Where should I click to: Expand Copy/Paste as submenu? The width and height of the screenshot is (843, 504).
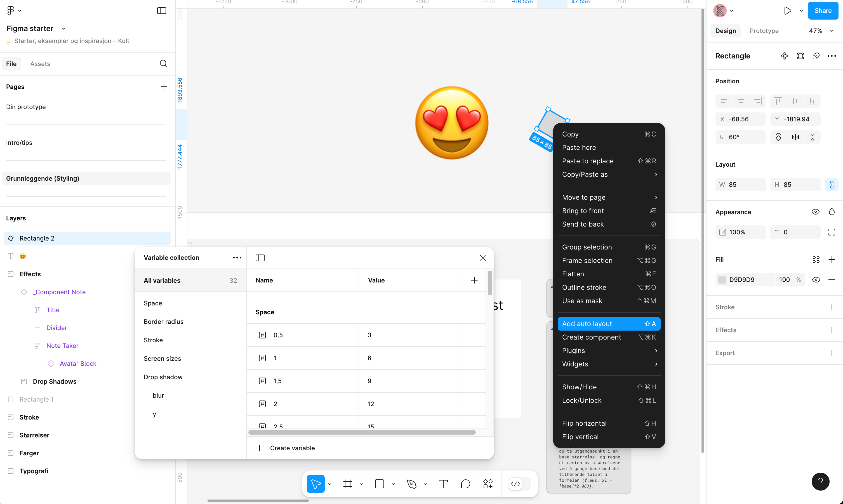point(609,174)
